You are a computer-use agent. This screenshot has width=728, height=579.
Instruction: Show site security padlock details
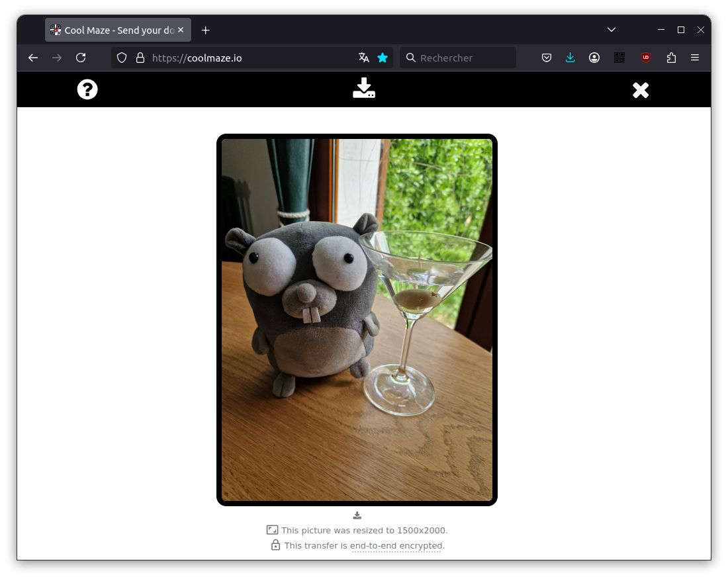[x=140, y=58]
